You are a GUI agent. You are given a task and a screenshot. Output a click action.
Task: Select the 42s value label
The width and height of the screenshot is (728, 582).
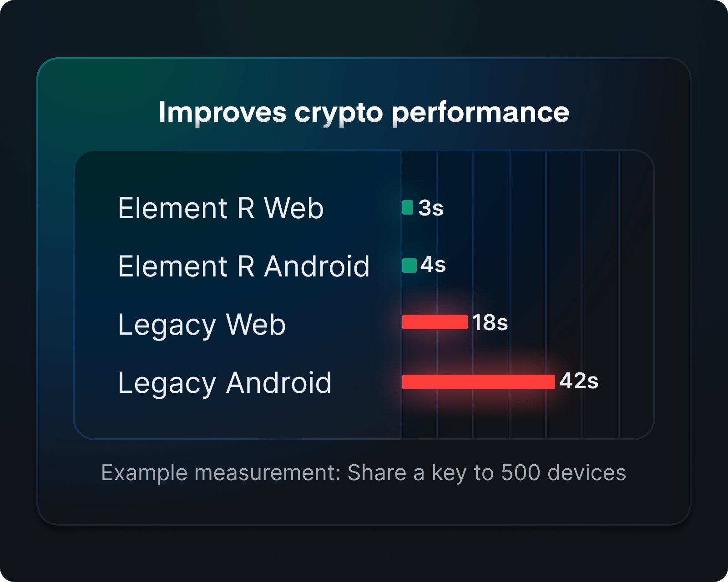tap(579, 381)
